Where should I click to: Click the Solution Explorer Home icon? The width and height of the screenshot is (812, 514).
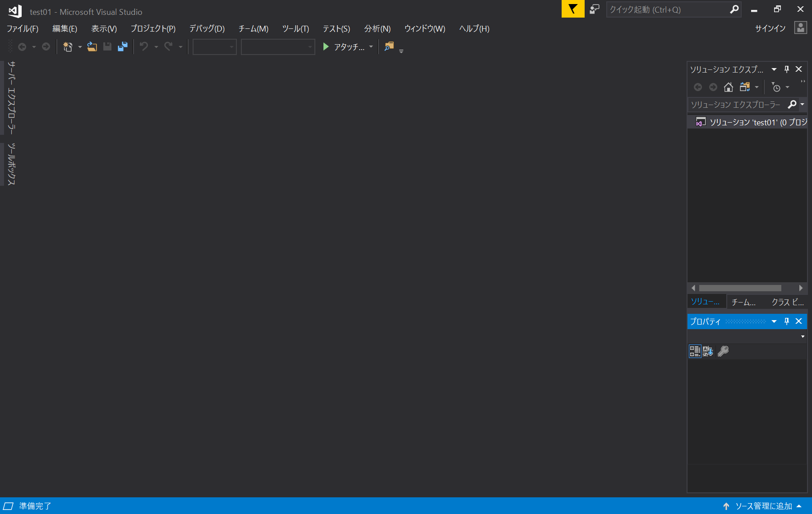(x=729, y=87)
